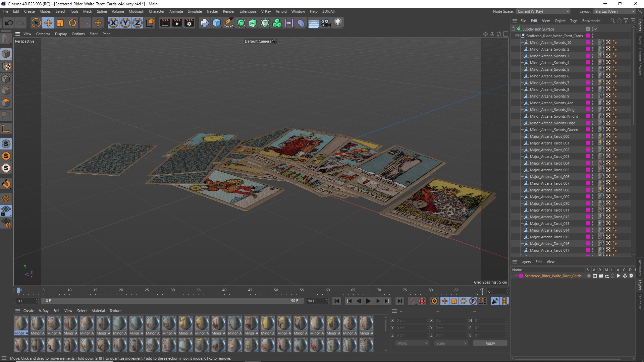Click the Spline Pen icon
The width and height of the screenshot is (644, 362).
point(229,23)
